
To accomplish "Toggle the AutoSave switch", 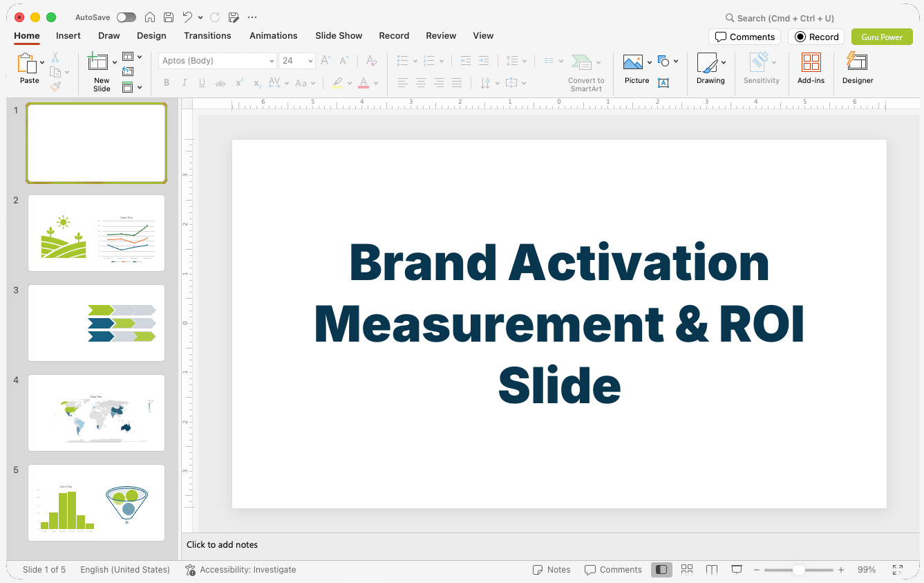I will coord(126,17).
